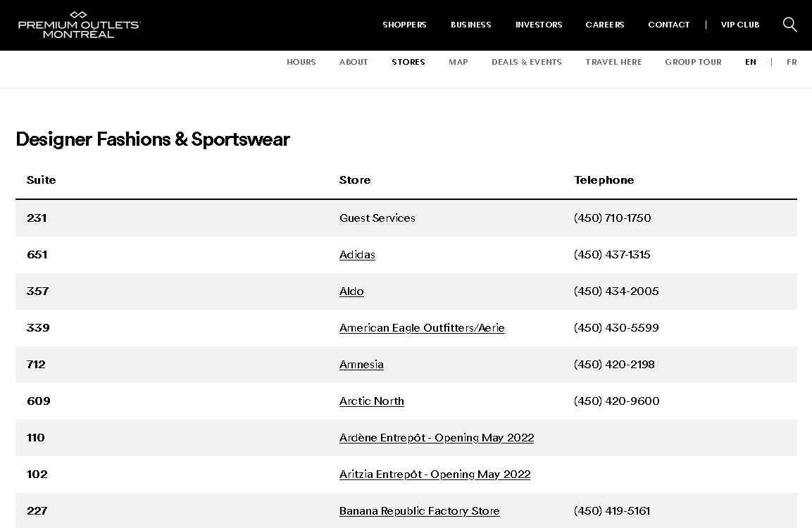812x528 pixels.
Task: Click suite number 227
Action: 37,511
